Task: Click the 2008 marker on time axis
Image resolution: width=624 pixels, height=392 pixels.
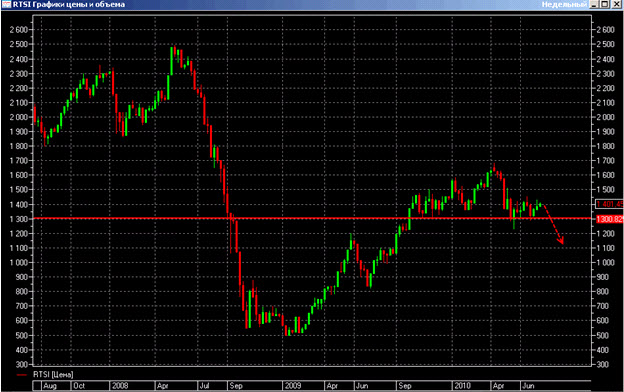Action: [120, 386]
